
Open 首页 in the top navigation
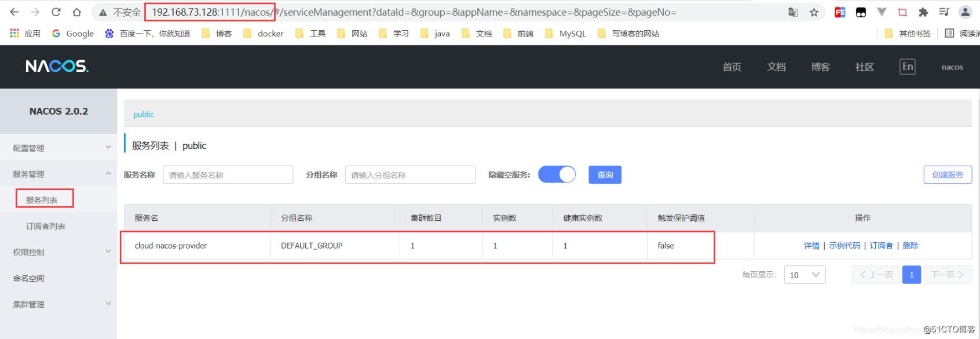(x=732, y=67)
